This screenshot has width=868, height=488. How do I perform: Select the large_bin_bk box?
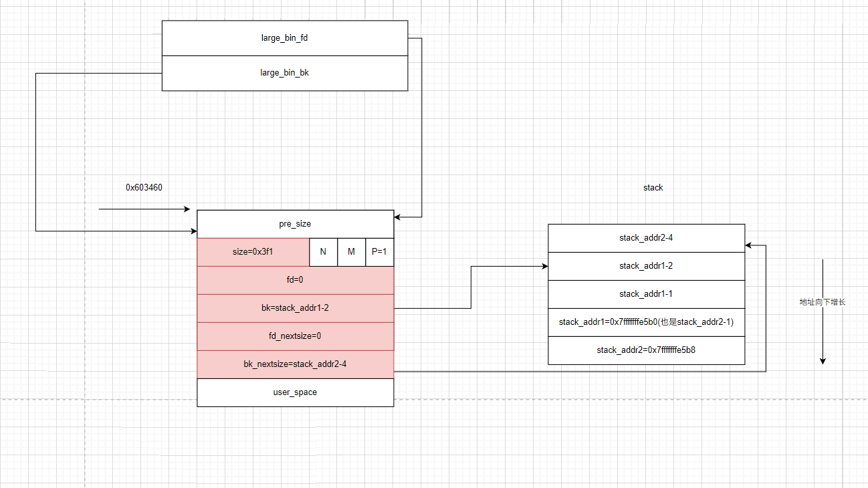[x=284, y=73]
